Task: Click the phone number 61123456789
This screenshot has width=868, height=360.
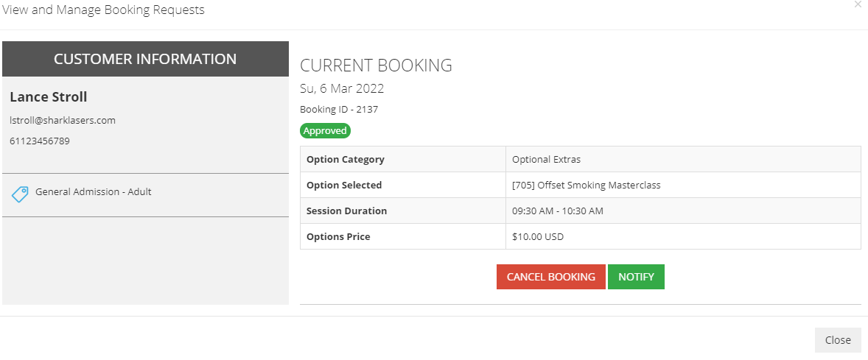Action: tap(40, 141)
